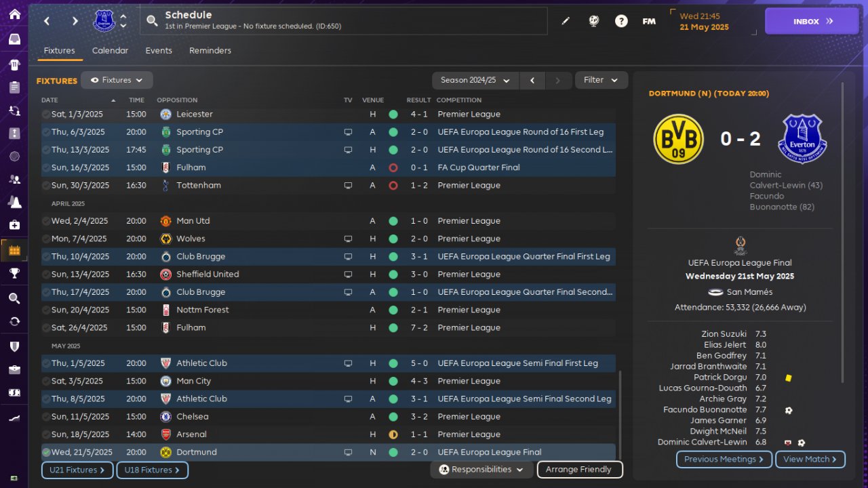Image resolution: width=868 pixels, height=488 pixels.
Task: Open the clipboard icon in the sidebar
Action: pyautogui.click(x=14, y=87)
